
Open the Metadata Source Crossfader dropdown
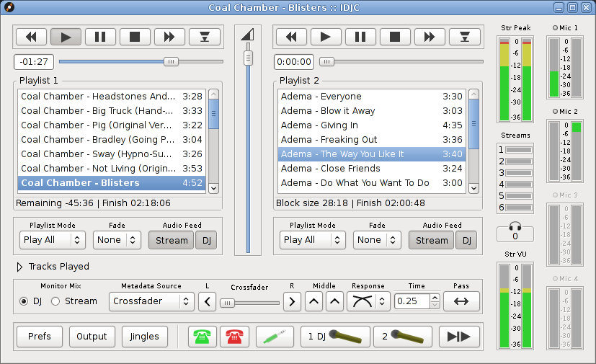(151, 301)
